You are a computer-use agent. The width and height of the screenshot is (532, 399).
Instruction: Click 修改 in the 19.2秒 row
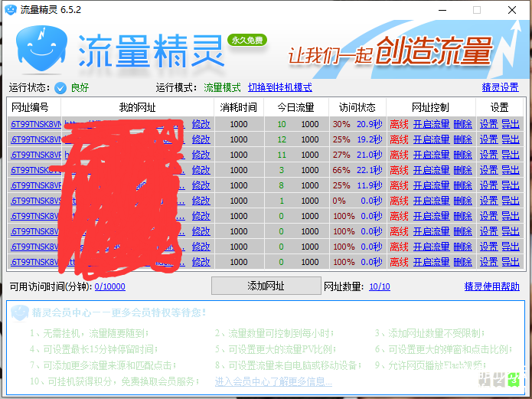tap(201, 139)
